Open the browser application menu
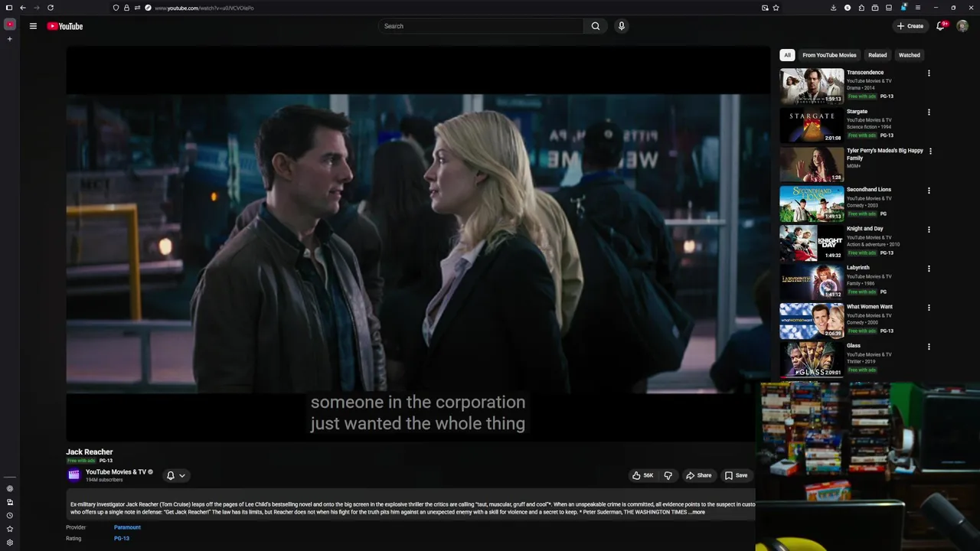Viewport: 980px width, 551px height. pos(918,8)
